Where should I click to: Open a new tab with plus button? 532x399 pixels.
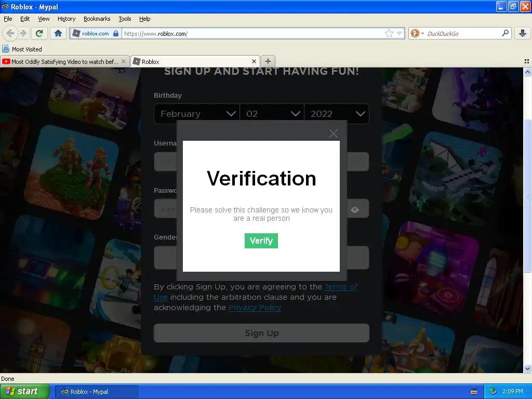tap(268, 61)
